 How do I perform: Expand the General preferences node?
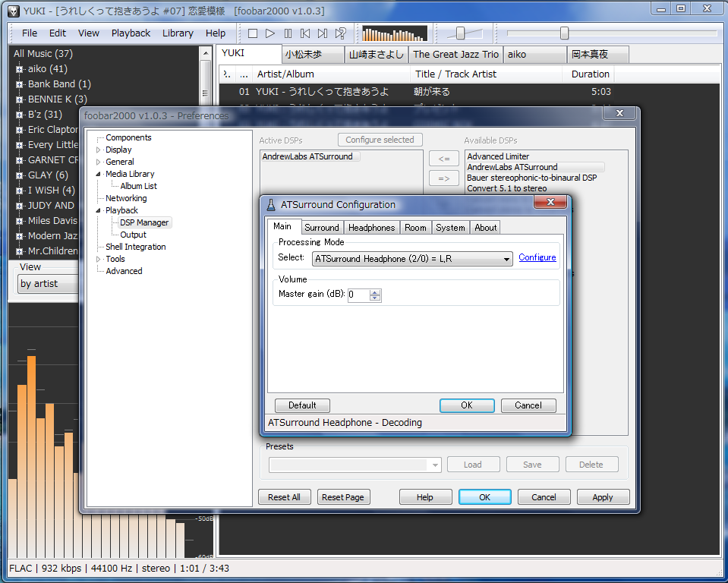[x=99, y=162]
